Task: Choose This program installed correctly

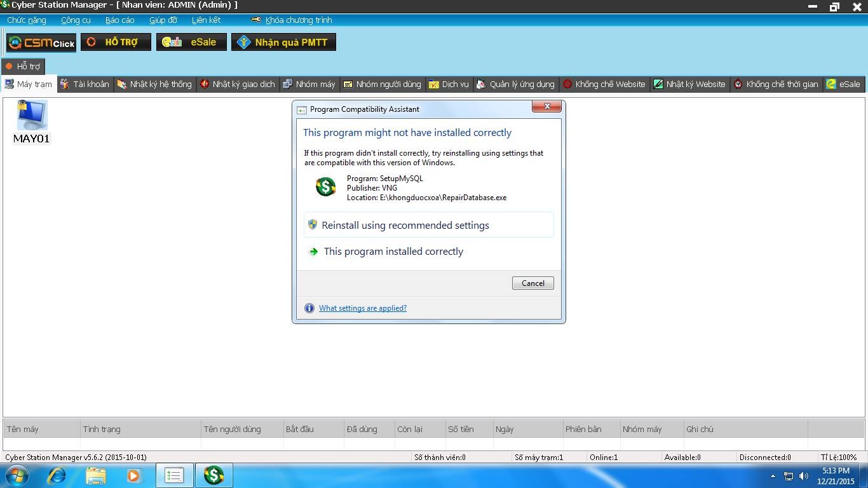Action: point(393,251)
